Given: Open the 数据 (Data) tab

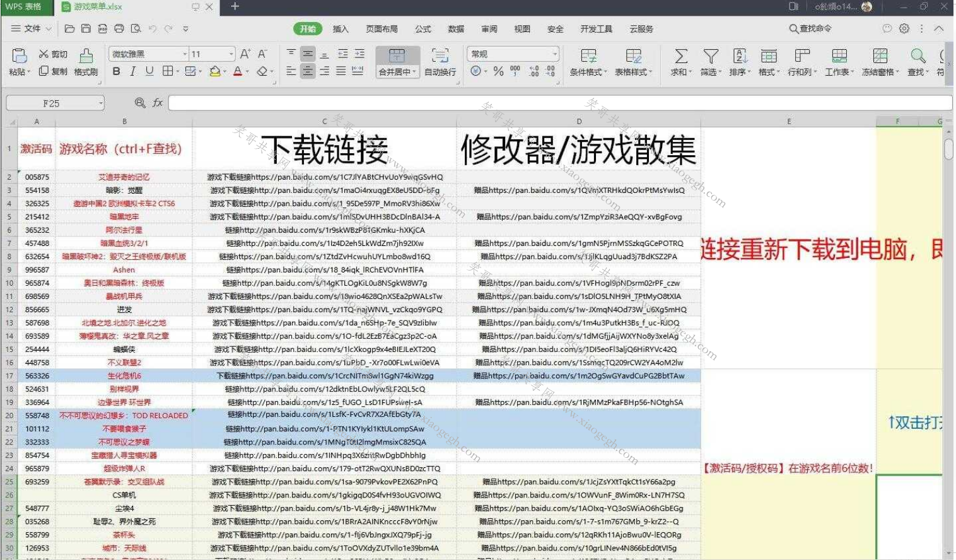Looking at the screenshot, I should coord(456,29).
